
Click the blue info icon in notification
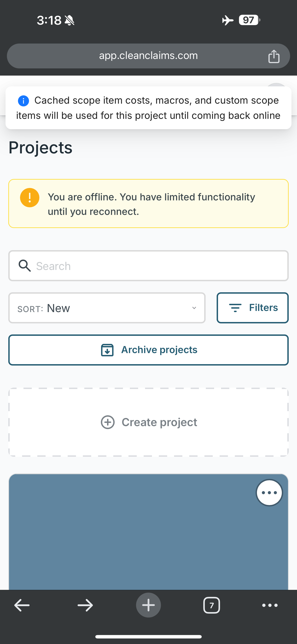pos(23,101)
